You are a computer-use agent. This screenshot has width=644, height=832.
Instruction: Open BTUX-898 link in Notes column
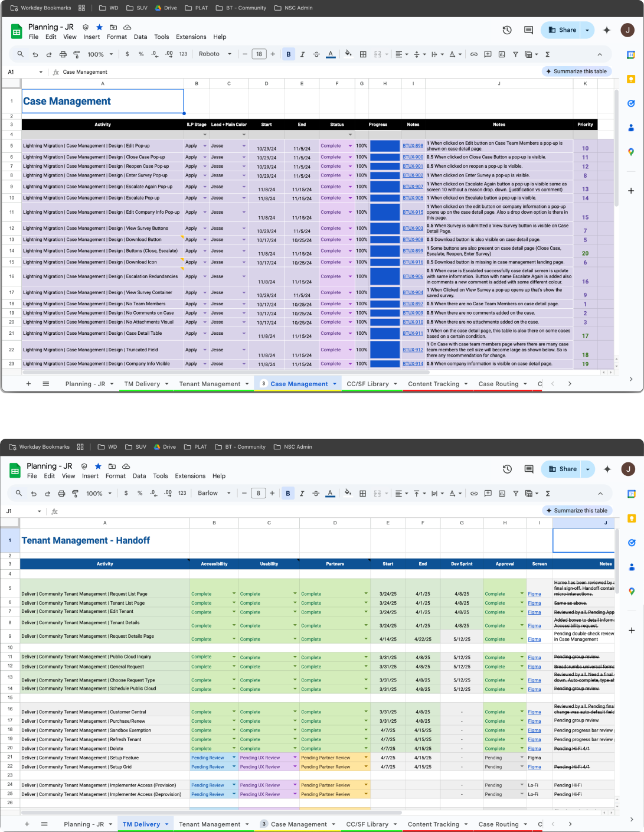pos(413,146)
